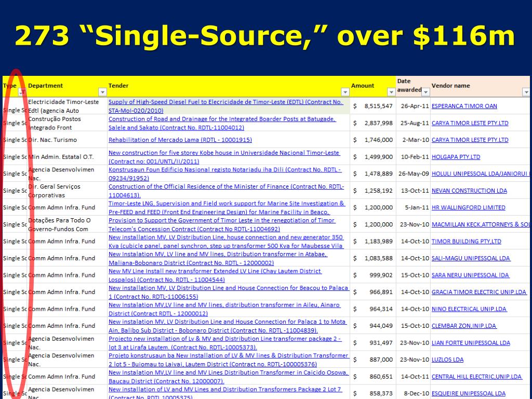Viewport: 532px width, 399px height.
Task: Open vendor link NEVAN CONSTRUCTION LDA
Action: 469,191
